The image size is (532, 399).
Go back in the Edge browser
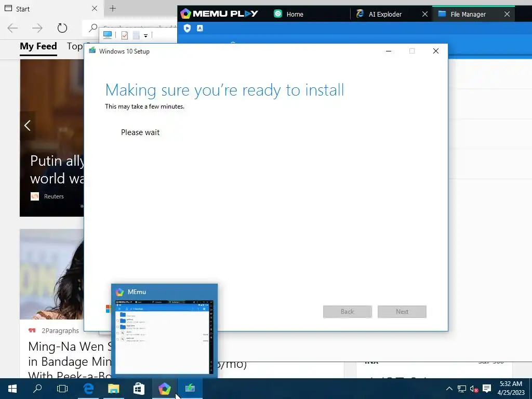(12, 28)
